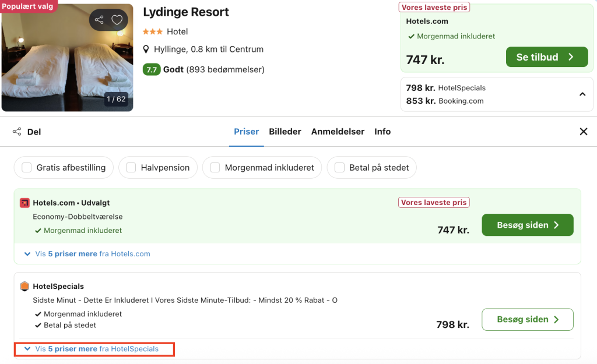This screenshot has height=364, width=597.
Task: Enable the Gratis afbestilling filter
Action: 27,168
